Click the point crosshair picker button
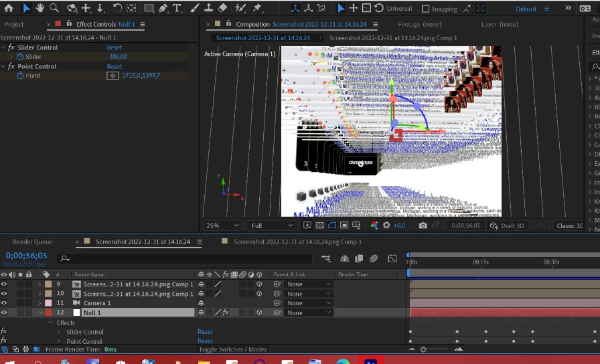600x364 pixels. click(112, 76)
